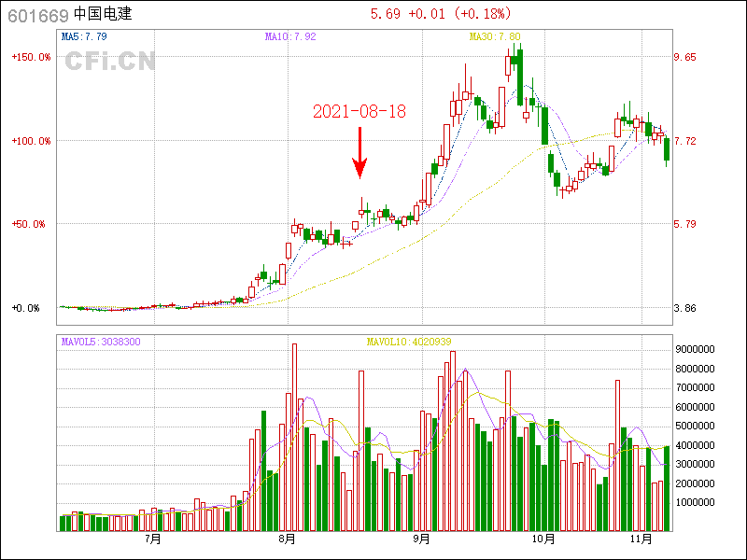
Task: Click the 2021-08-18 date annotation
Action: point(359,111)
